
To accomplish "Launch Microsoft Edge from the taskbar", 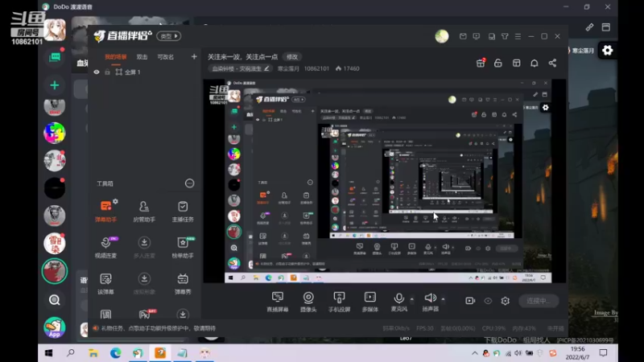I will pos(115,353).
